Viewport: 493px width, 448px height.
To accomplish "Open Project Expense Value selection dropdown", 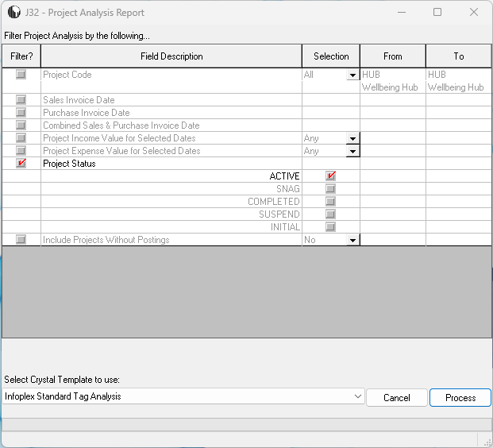I will click(352, 152).
